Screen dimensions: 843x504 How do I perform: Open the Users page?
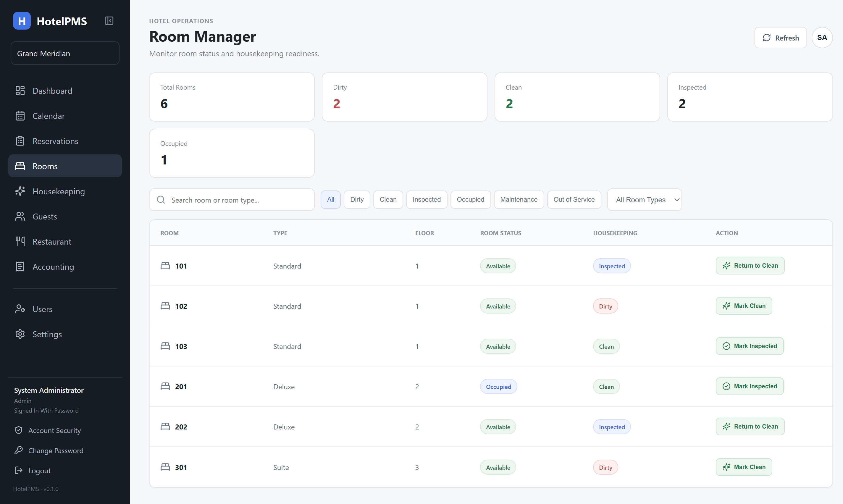click(x=65, y=309)
